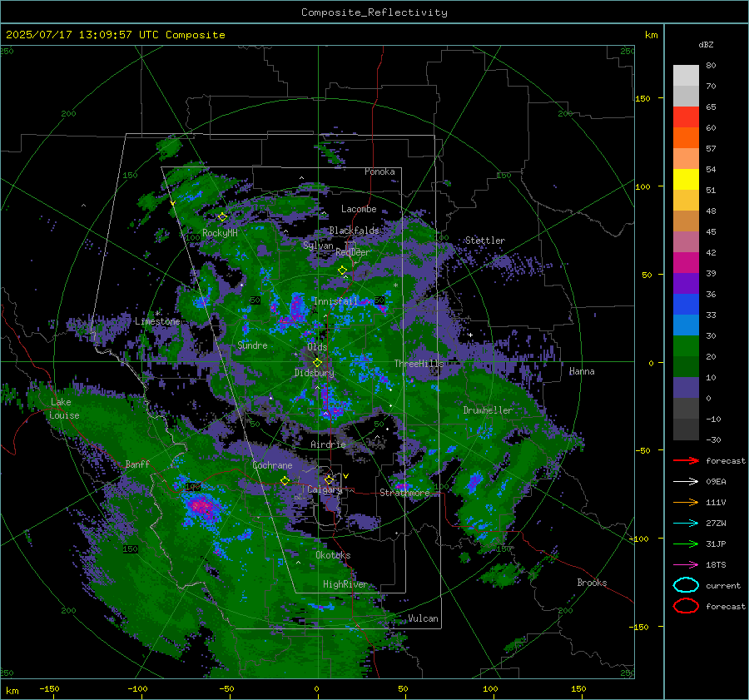Image resolution: width=749 pixels, height=700 pixels.
Task: Click the bright green 30 dBZ swatch
Action: point(686,345)
